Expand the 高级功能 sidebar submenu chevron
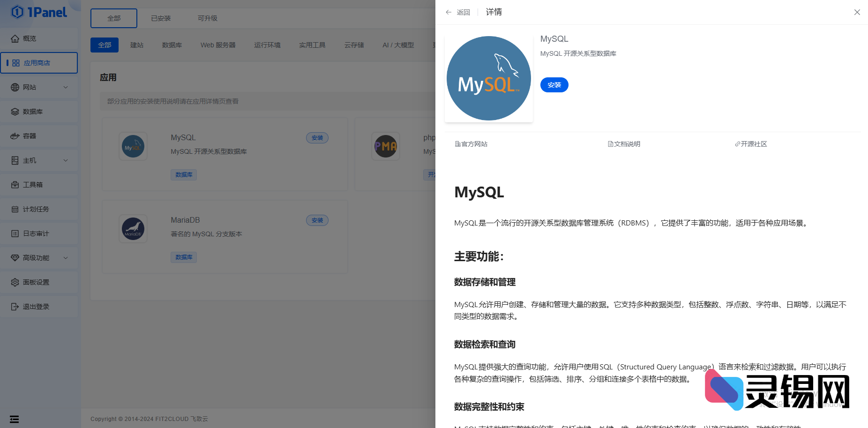The height and width of the screenshot is (428, 868). coord(66,258)
